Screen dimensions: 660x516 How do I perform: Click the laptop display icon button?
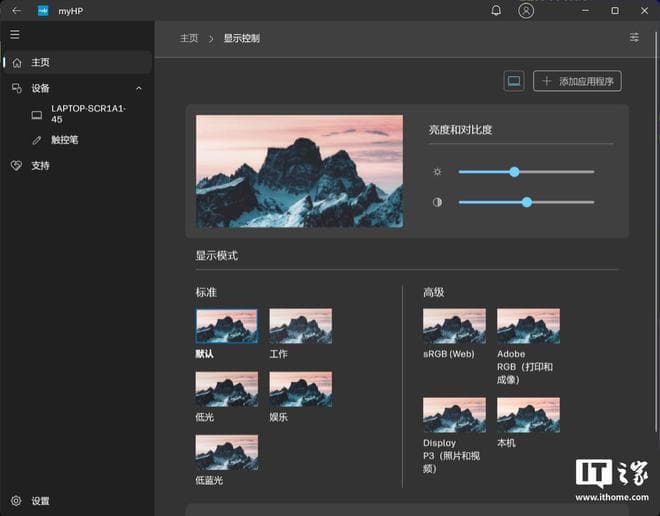514,81
